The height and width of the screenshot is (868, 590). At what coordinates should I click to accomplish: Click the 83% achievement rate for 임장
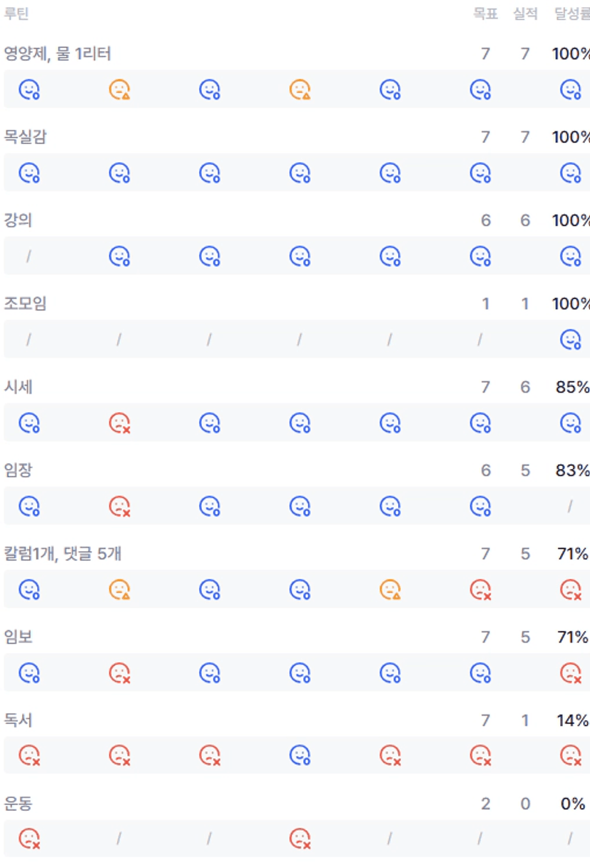(573, 470)
